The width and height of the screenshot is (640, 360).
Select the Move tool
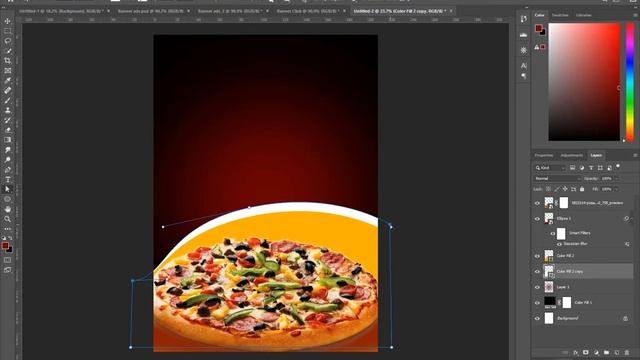pyautogui.click(x=7, y=21)
